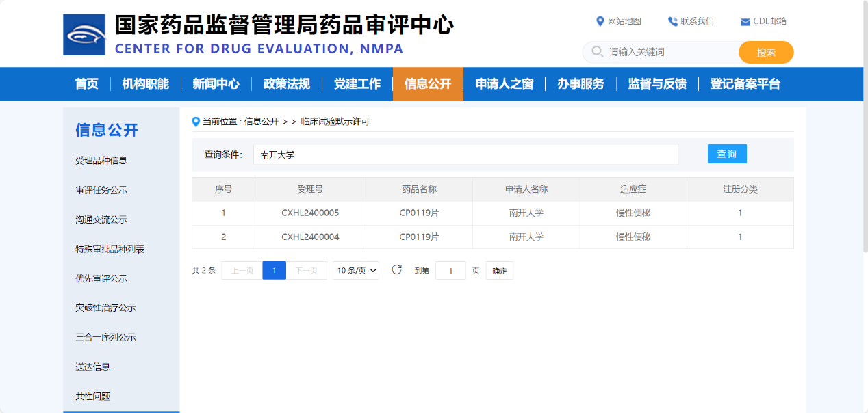The width and height of the screenshot is (868, 413).
Task: Go to 首页 in navigation bar
Action: 87,84
